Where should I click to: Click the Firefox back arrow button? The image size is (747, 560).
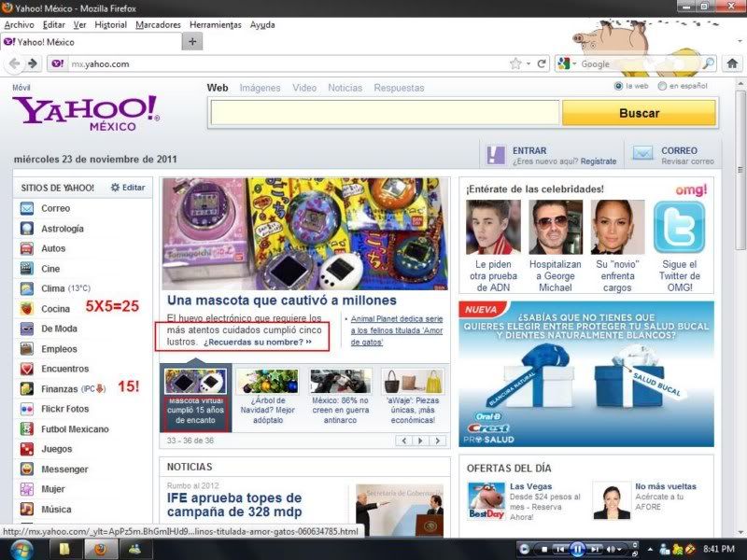15,63
